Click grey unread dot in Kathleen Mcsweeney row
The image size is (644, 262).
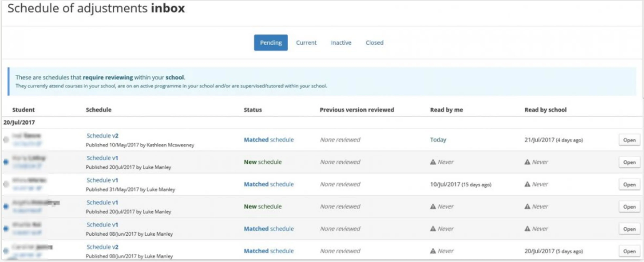(x=6, y=140)
